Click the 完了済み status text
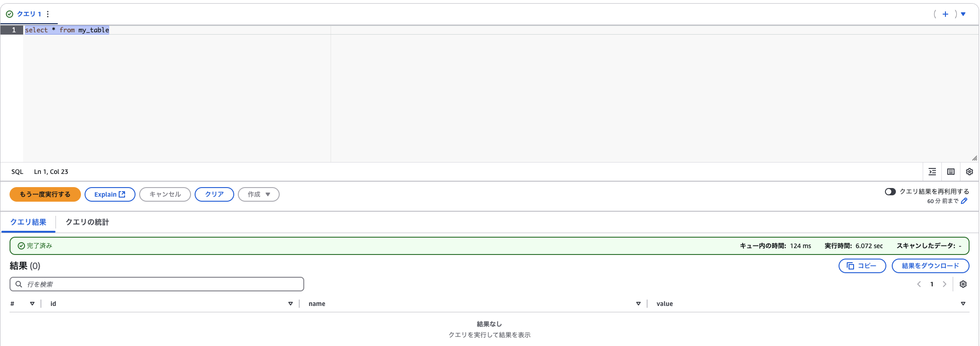Screen dimensions: 980x346 [x=40, y=246]
